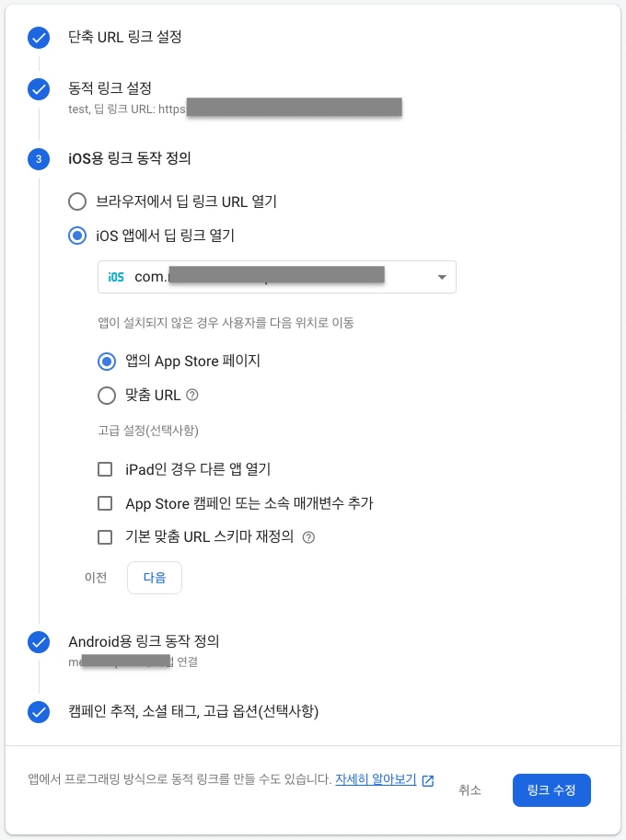Click the checkmark icon beside 단축 URL 링크 설정

pos(39,38)
